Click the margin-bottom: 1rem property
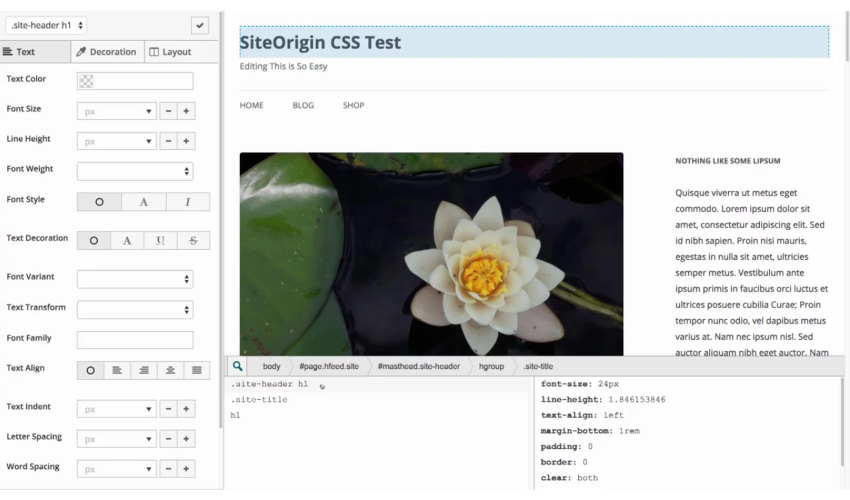This screenshot has width=850, height=500. [590, 431]
